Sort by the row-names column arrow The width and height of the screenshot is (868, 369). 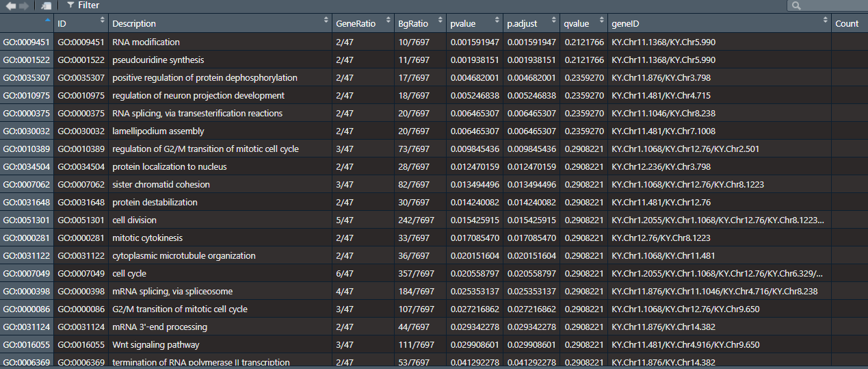[x=47, y=21]
